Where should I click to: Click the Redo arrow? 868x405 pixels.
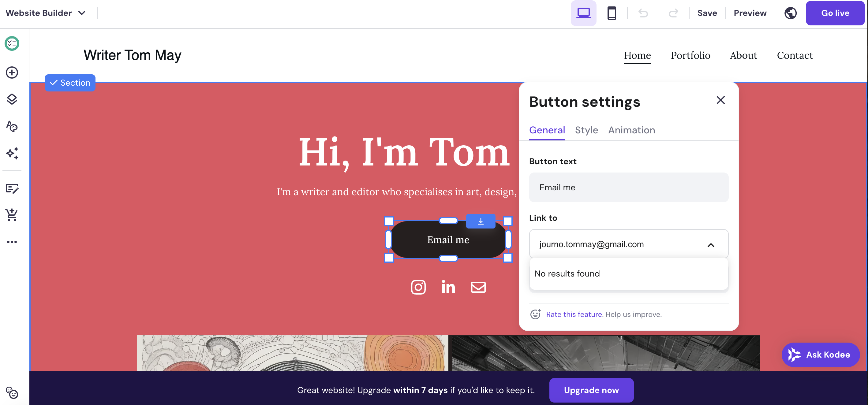click(673, 13)
